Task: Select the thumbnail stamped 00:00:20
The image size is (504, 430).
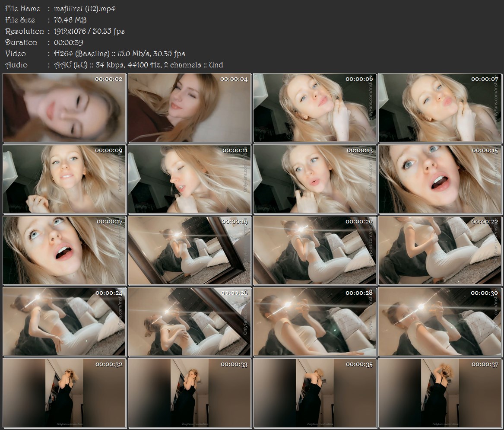Action: [315, 250]
